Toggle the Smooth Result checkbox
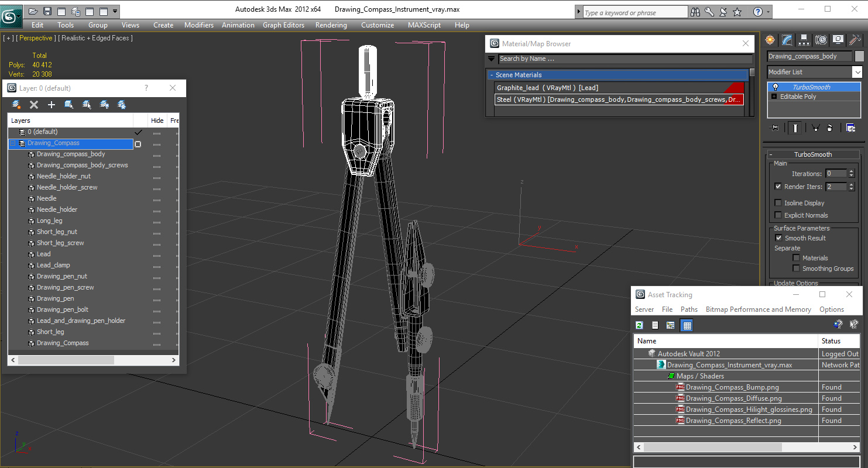Screen dimensions: 868x468 pos(778,238)
